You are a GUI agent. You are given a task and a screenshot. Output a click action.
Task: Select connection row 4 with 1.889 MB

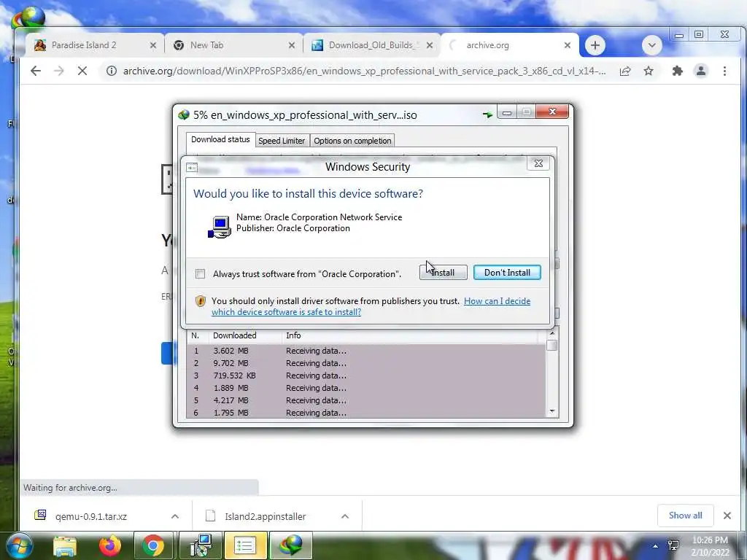366,388
